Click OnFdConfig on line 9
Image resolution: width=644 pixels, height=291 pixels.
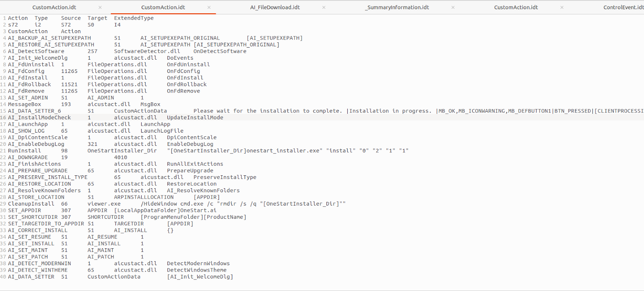tap(184, 71)
